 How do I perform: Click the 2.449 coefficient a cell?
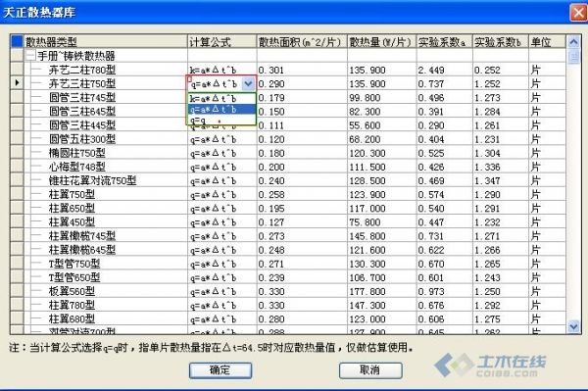coord(445,70)
